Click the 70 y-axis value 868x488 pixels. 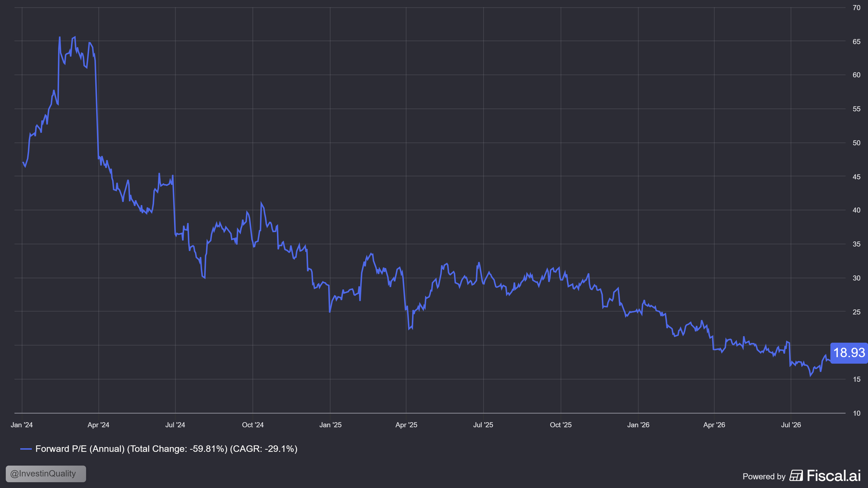[x=856, y=8]
